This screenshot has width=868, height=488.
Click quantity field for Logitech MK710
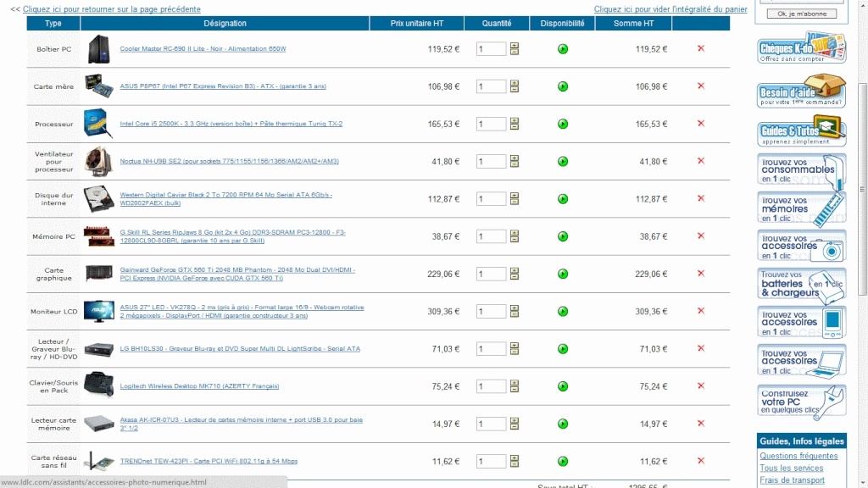tap(491, 386)
